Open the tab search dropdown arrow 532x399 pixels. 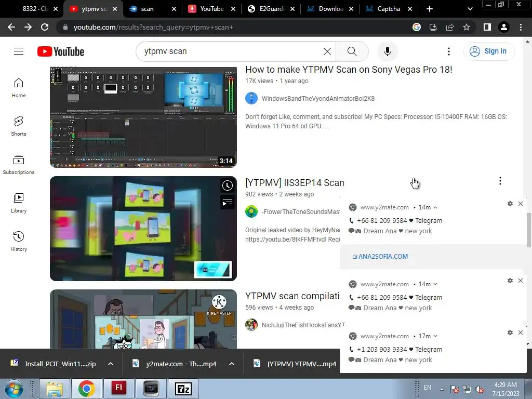[470, 9]
